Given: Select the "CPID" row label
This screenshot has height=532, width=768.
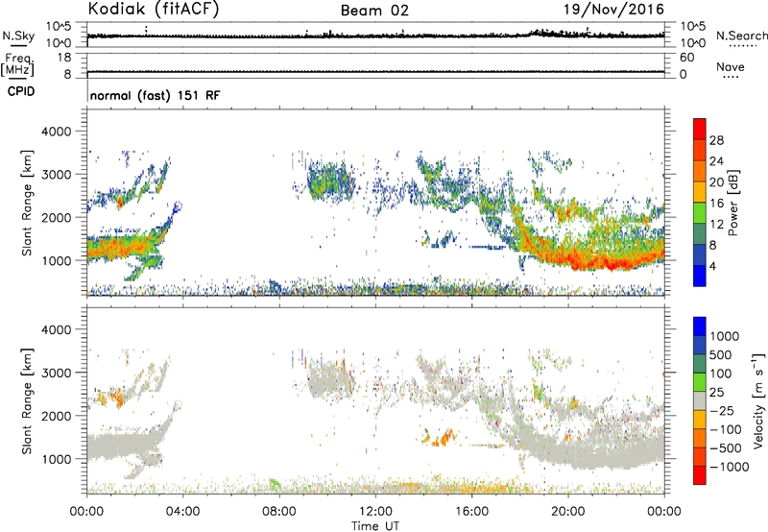Looking at the screenshot, I should (21, 91).
